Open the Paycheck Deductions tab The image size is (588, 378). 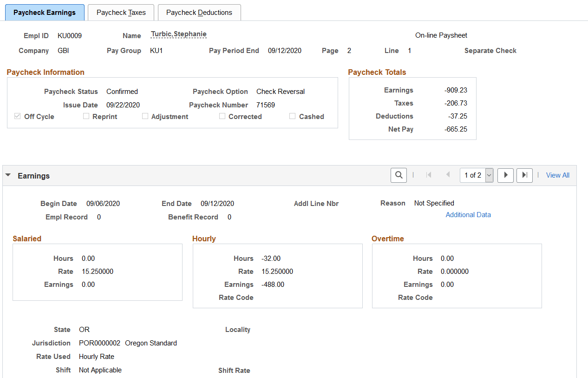pos(199,13)
